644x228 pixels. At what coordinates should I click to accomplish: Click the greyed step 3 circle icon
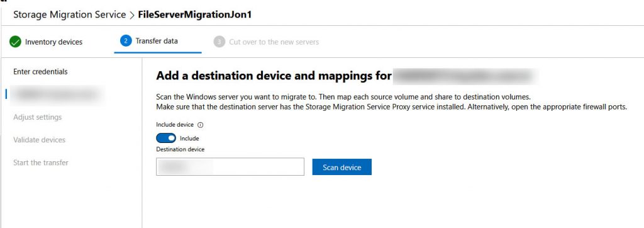(219, 42)
